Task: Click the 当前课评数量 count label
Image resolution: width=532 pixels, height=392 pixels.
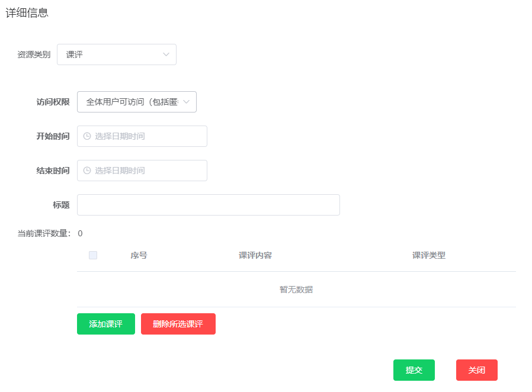Action: 43,233
